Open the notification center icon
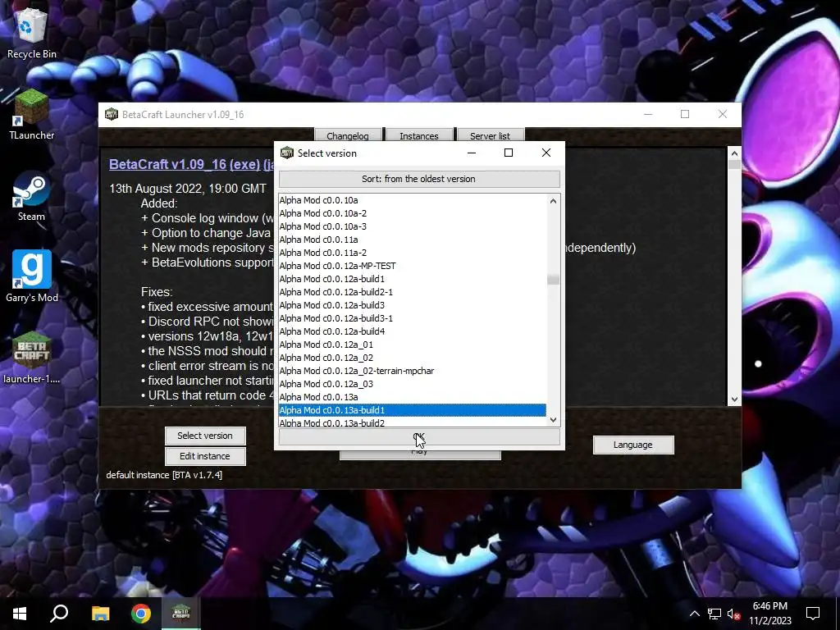840x630 pixels. click(x=813, y=614)
